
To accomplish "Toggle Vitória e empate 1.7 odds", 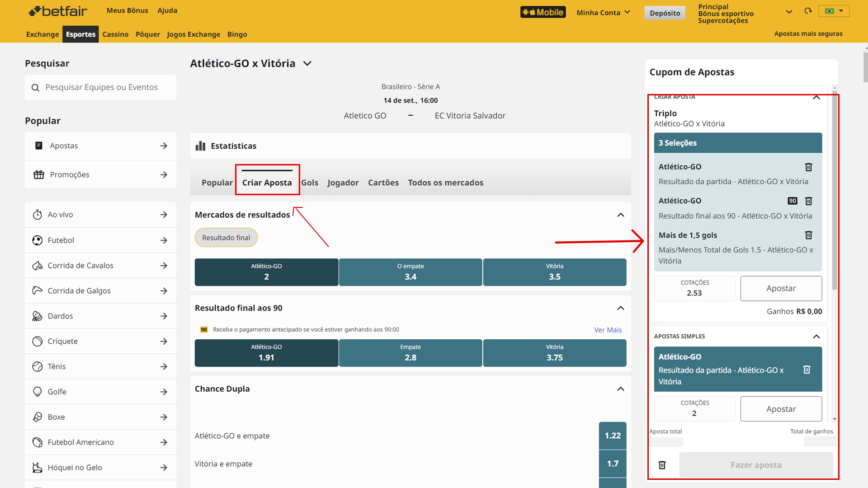I will (613, 464).
